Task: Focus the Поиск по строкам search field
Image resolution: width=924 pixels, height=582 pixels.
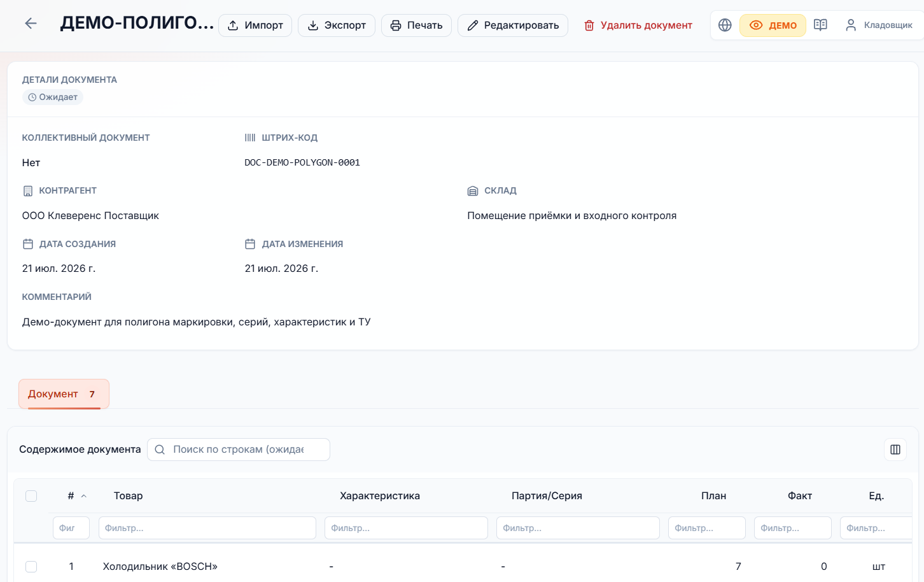Action: coord(239,450)
